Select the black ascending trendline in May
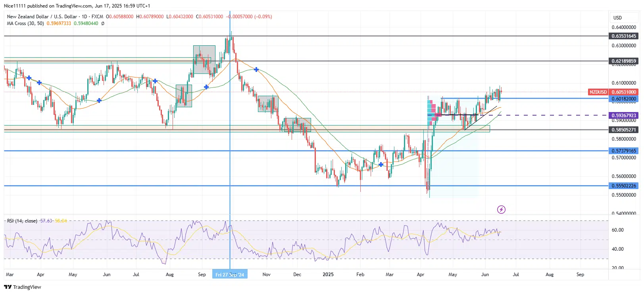 tap(481, 118)
